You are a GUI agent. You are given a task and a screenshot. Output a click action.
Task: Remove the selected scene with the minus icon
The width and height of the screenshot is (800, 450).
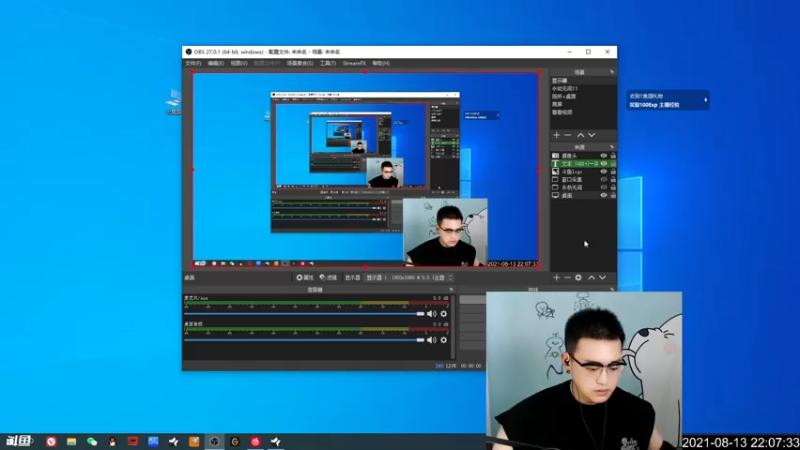click(x=567, y=135)
